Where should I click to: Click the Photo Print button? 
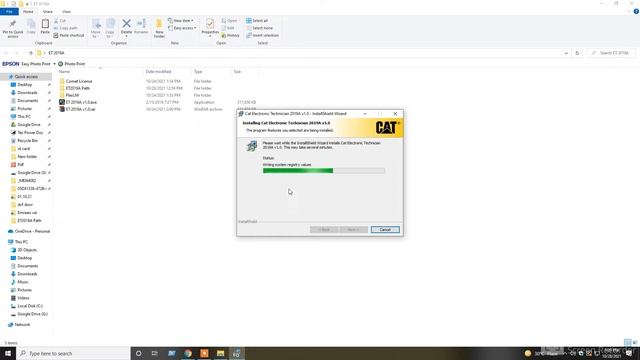71,64
